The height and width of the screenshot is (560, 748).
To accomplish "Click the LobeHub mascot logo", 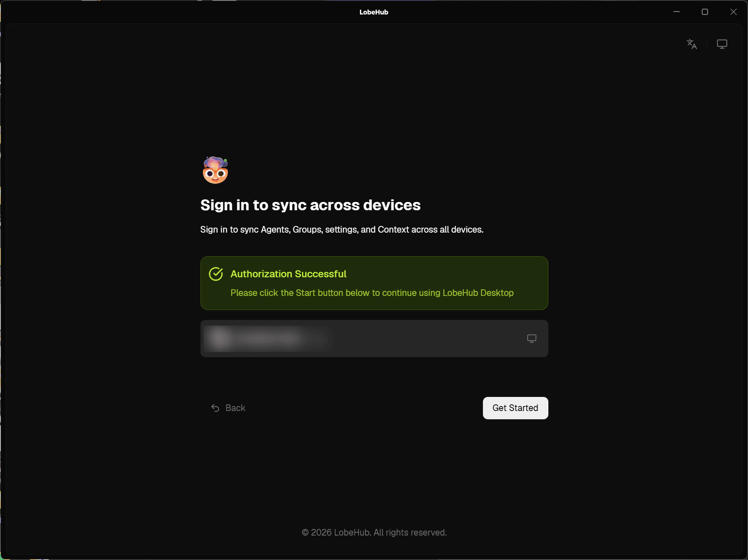I will pos(215,170).
